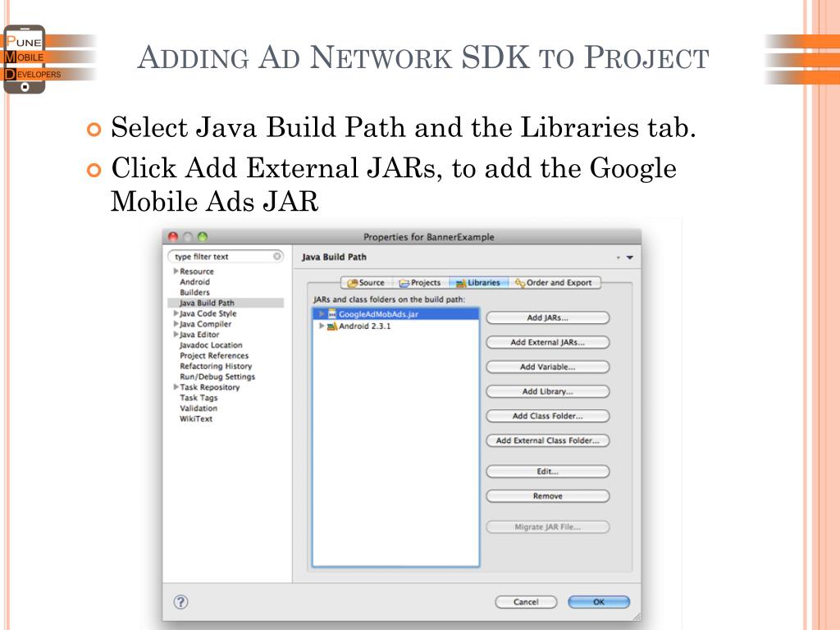The width and height of the screenshot is (840, 630).
Task: Select Task Tags in the tree
Action: coord(199,398)
